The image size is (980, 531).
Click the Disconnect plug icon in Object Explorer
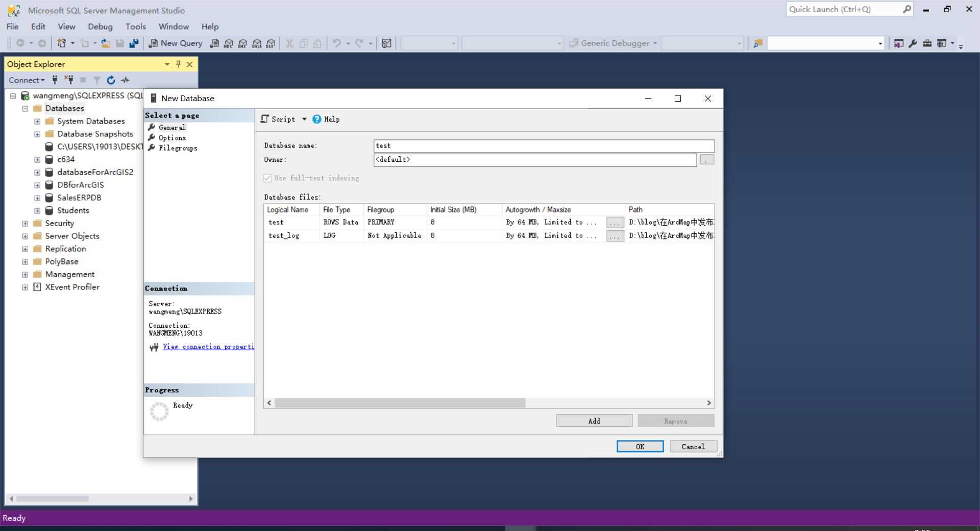tap(69, 80)
